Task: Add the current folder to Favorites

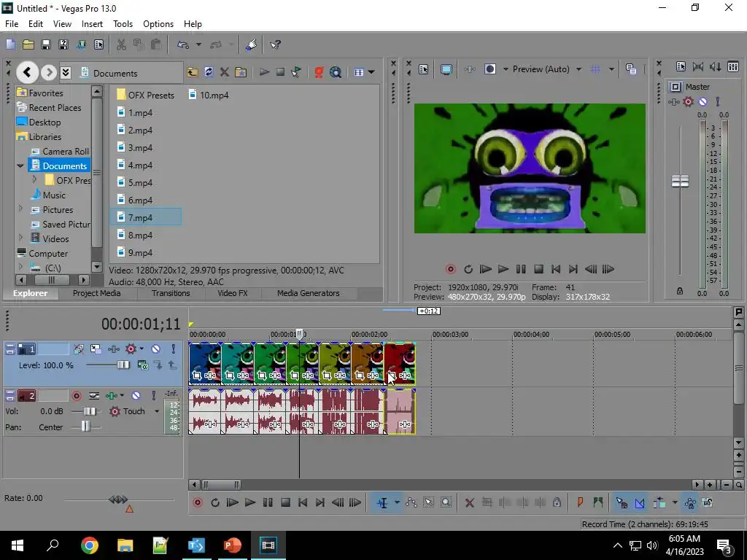Action: (241, 72)
